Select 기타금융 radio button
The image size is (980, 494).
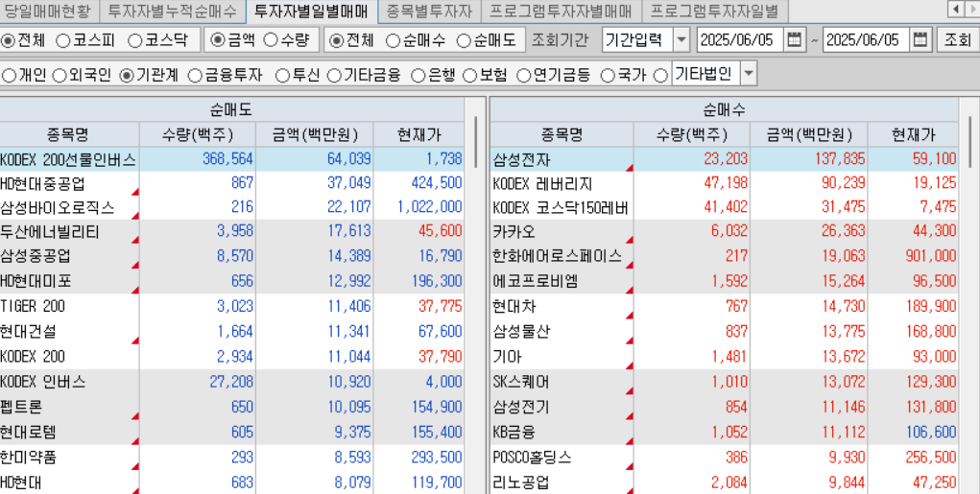[334, 76]
